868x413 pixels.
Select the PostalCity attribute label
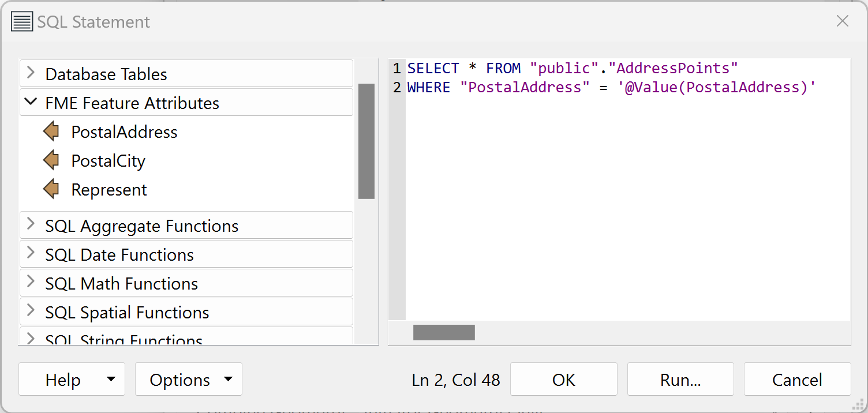point(108,161)
